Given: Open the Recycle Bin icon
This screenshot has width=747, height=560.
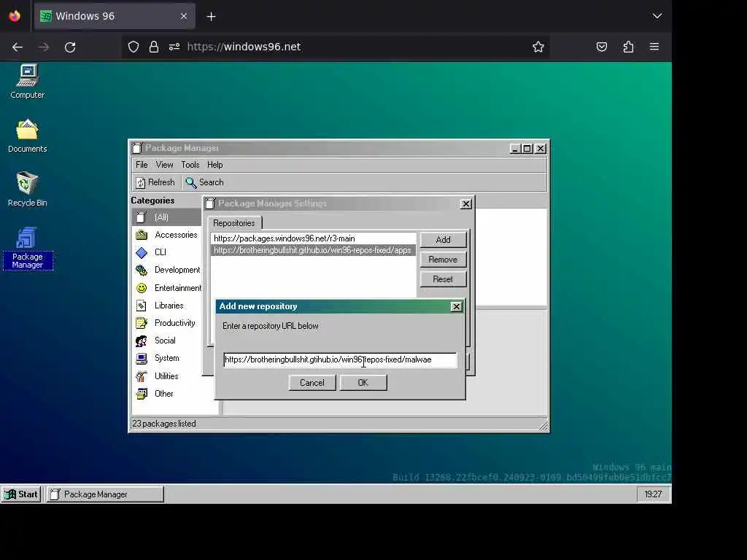Looking at the screenshot, I should click(x=28, y=189).
